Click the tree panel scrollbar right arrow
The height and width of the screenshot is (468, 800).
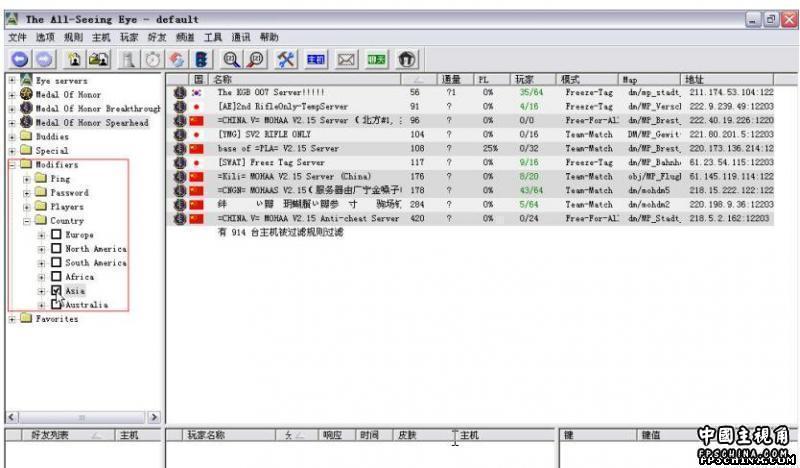tap(154, 417)
